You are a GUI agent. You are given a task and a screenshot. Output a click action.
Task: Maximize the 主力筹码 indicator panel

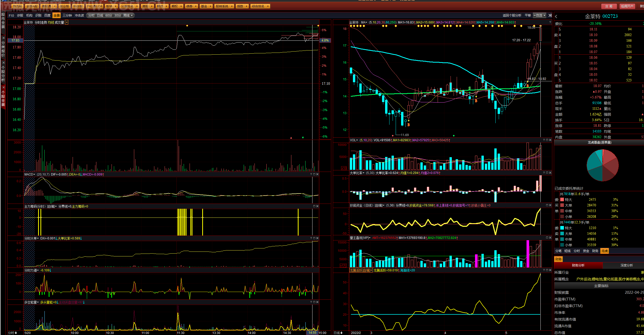click(x=314, y=206)
